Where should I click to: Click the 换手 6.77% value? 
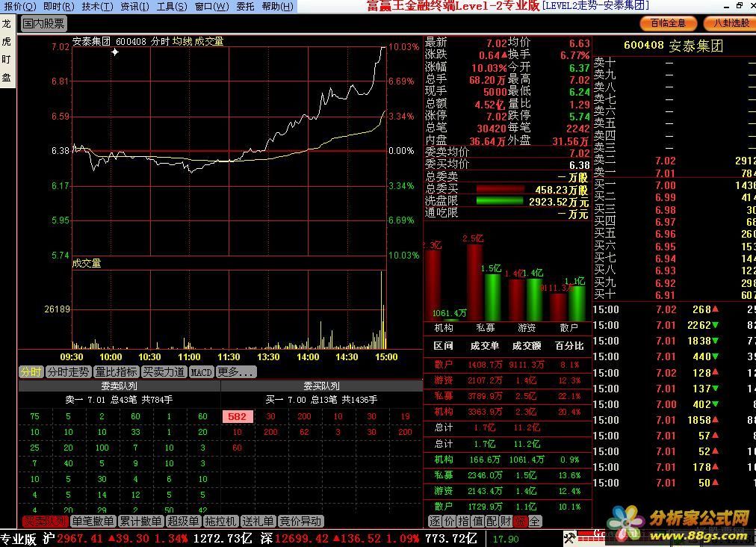[x=574, y=55]
